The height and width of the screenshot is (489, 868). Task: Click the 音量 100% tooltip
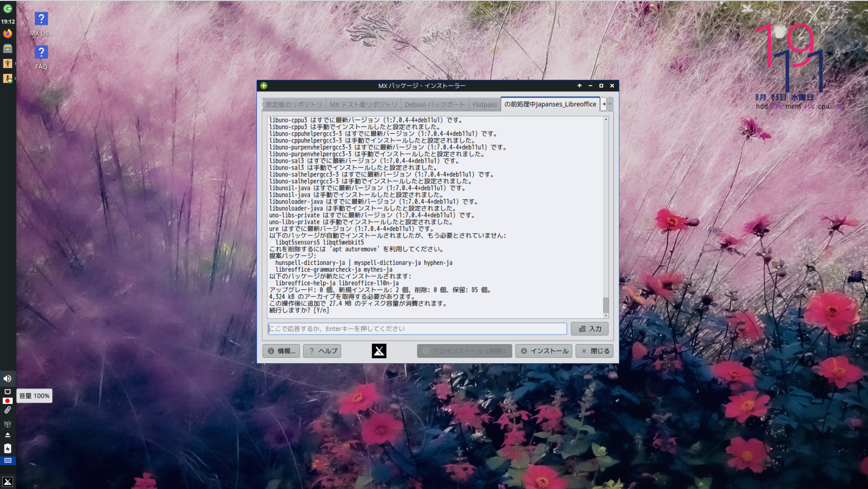(x=34, y=396)
